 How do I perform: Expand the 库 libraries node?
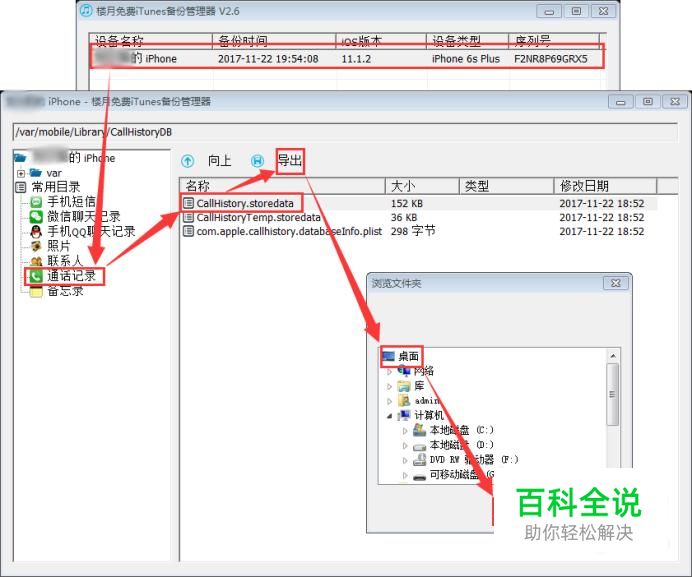(389, 387)
